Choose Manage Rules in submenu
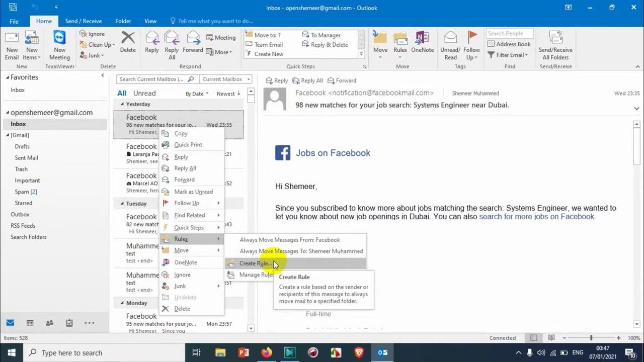This screenshot has width=644, height=362. pyautogui.click(x=257, y=275)
